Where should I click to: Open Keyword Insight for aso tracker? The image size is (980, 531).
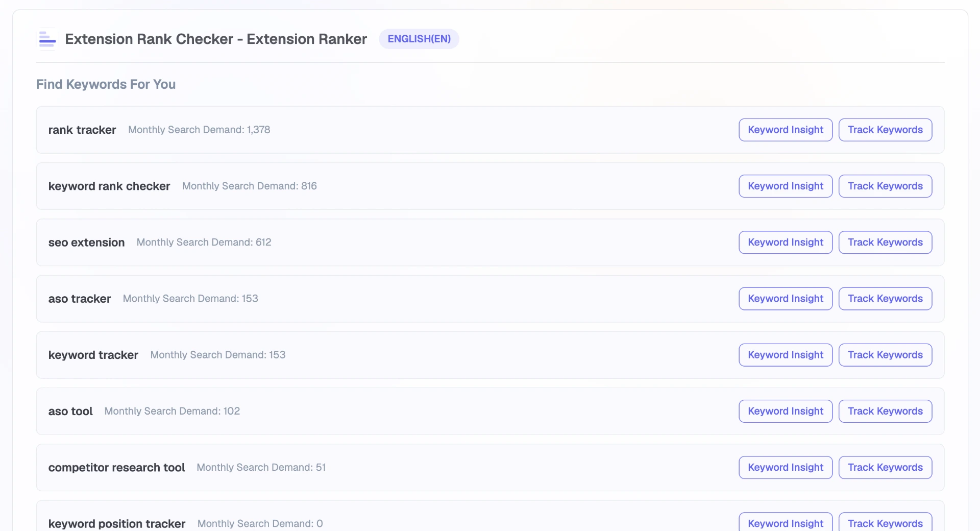(786, 298)
